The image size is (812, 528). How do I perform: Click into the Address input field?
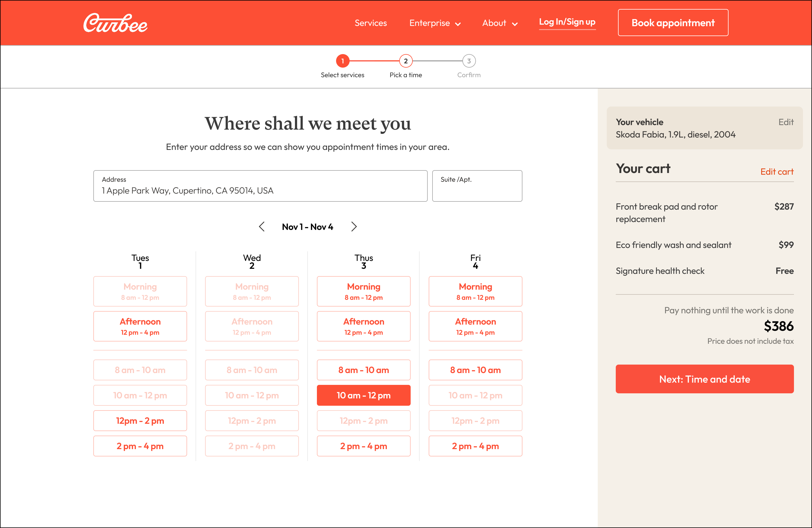(260, 186)
